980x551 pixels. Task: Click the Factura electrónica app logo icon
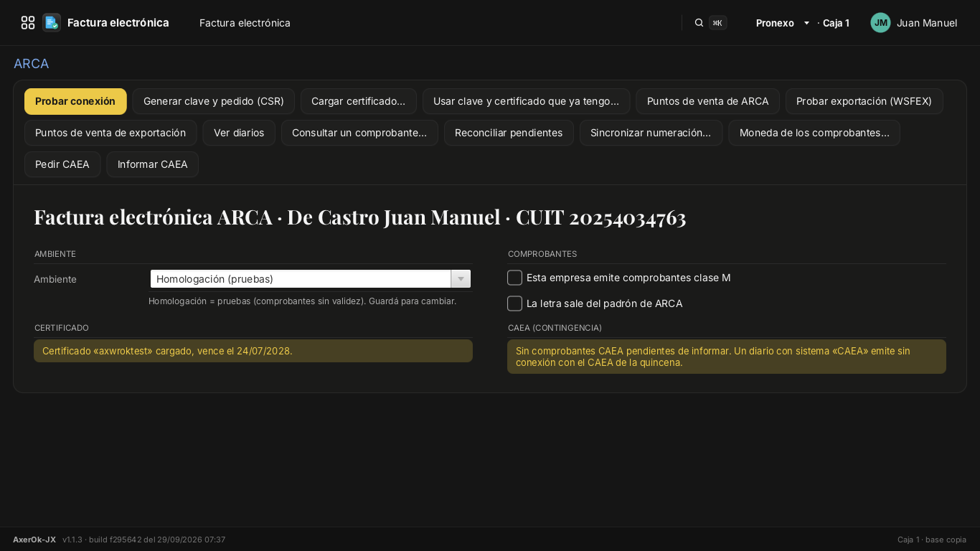(52, 23)
